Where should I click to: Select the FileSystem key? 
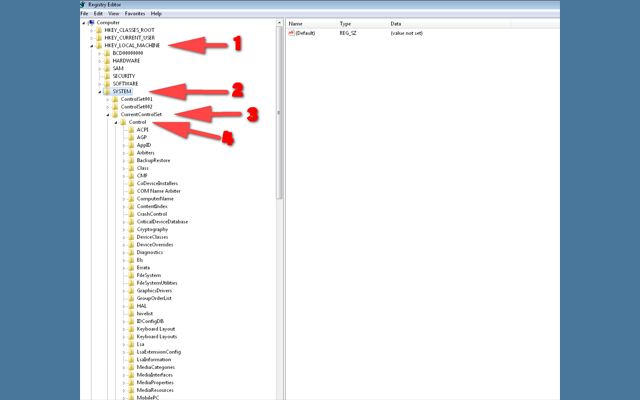click(x=149, y=276)
